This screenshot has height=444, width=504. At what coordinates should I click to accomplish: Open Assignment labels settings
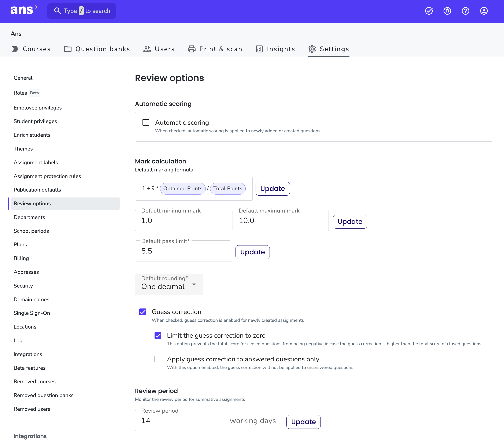coord(36,162)
